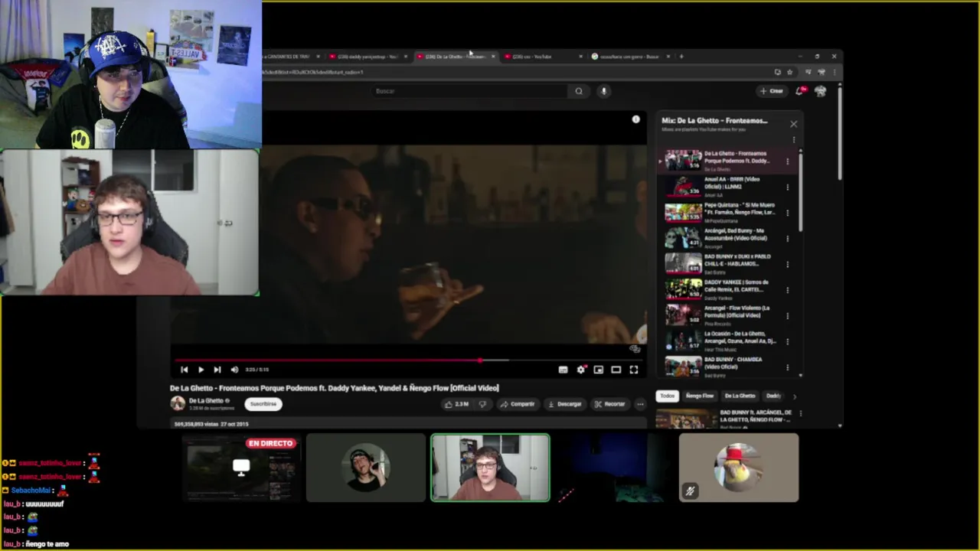The image size is (980, 551).
Task: Open options for Anuel AA - BRRR
Action: click(787, 187)
